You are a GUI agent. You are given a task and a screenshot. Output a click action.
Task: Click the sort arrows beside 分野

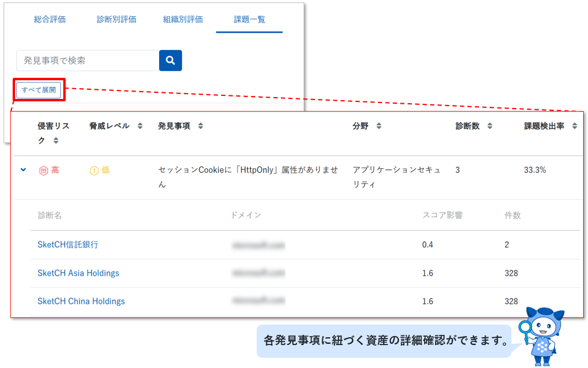pos(379,126)
